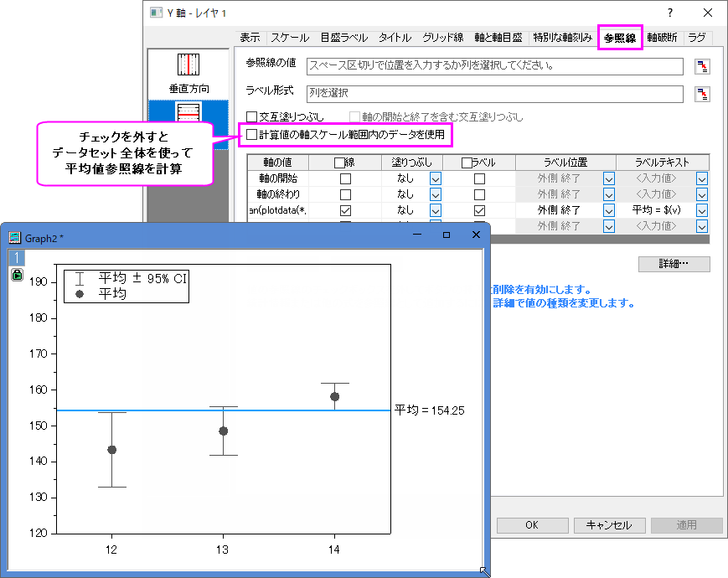728x578 pixels.
Task: Switch to the 特別な軸刻み tab
Action: [563, 38]
